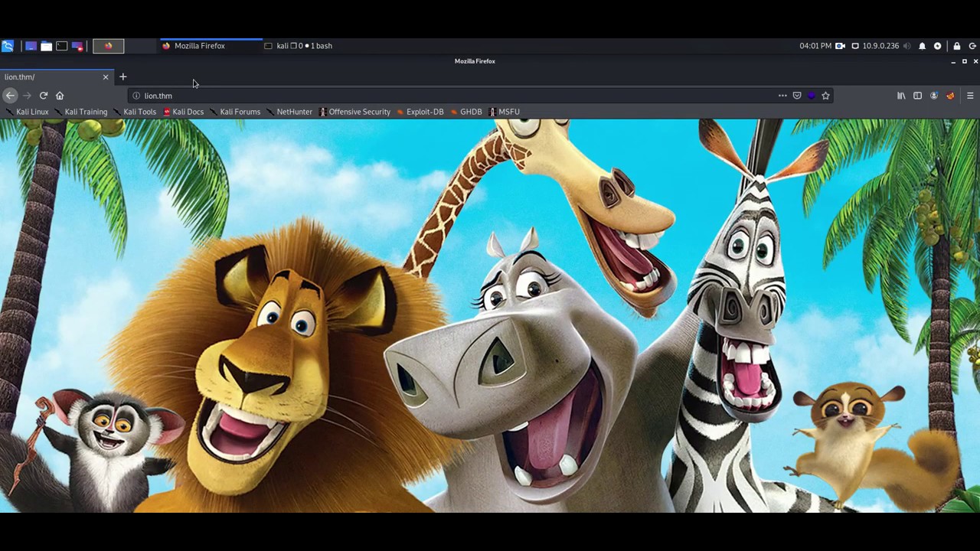Image resolution: width=980 pixels, height=551 pixels.
Task: Open a new tab with plus button
Action: (122, 77)
